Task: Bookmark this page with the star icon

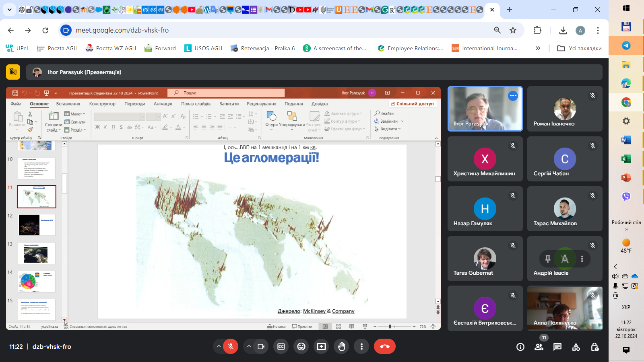Action: point(513,30)
